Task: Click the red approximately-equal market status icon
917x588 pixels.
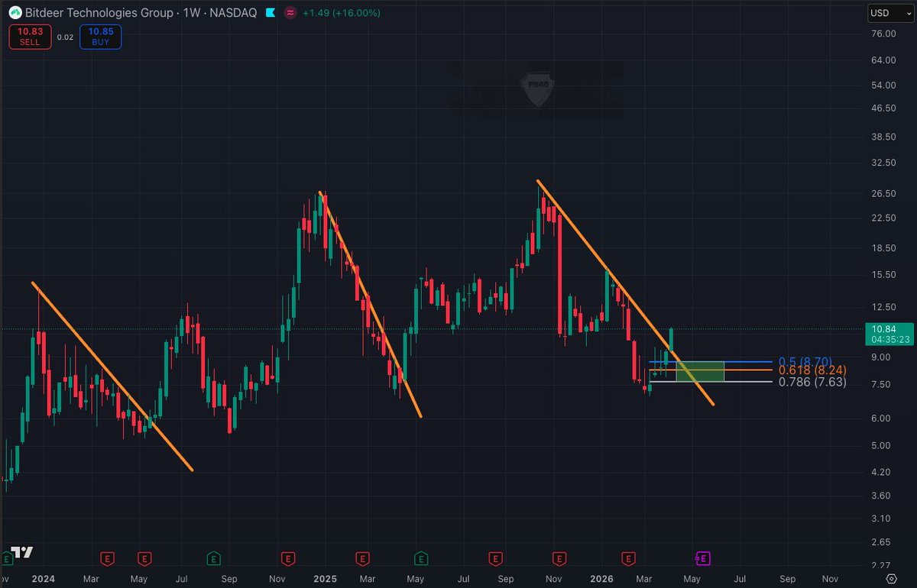Action: click(290, 13)
